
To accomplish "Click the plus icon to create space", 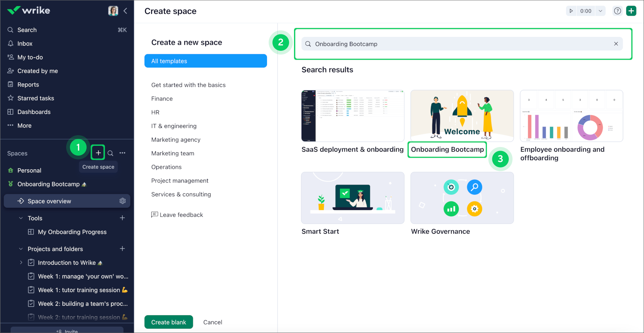I will pos(98,153).
